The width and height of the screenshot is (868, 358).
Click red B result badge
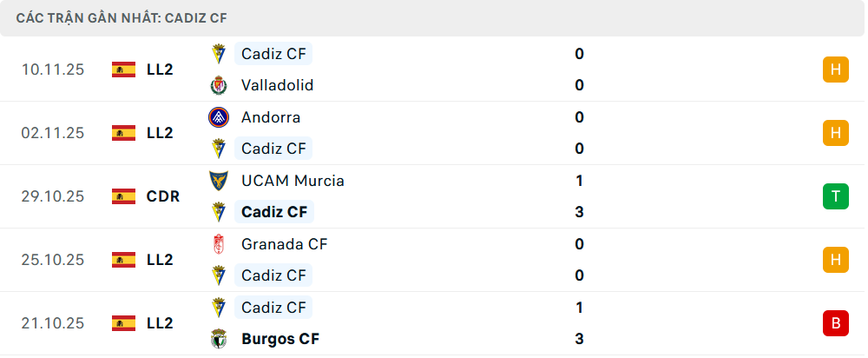tap(835, 323)
